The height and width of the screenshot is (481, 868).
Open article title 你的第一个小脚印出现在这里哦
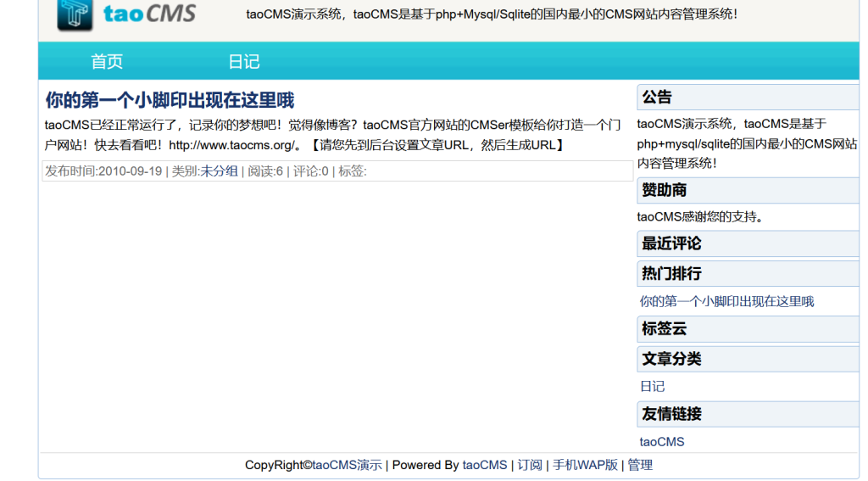tap(170, 100)
